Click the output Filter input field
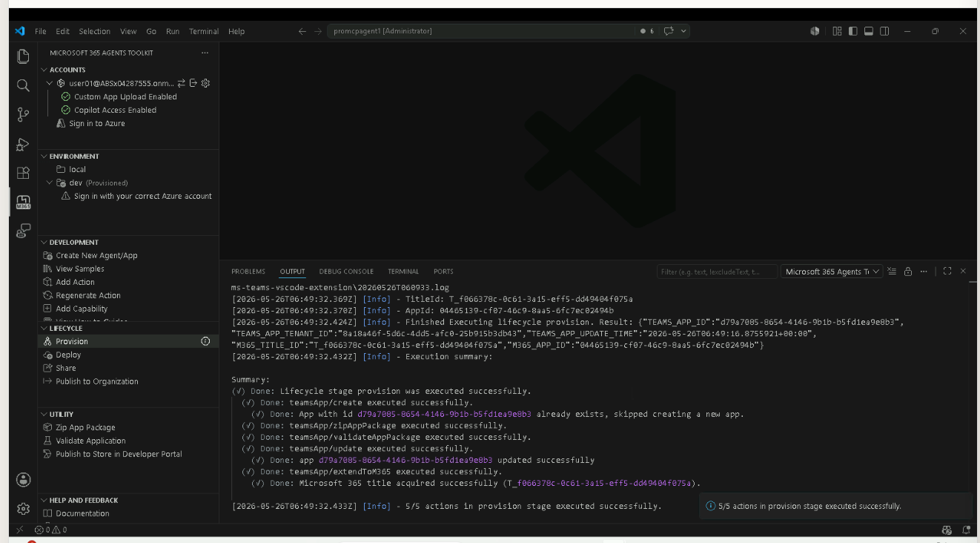The width and height of the screenshot is (980, 543). click(x=717, y=271)
